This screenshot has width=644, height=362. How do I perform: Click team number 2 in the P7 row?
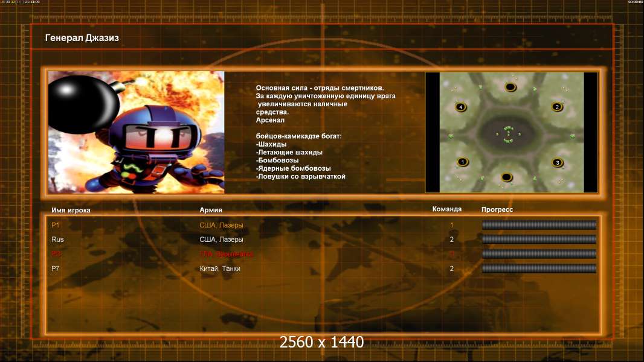(x=452, y=268)
